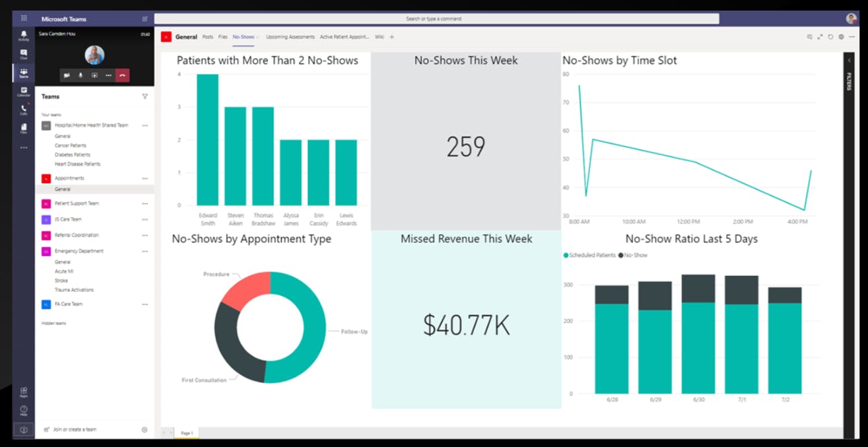Click the expand tab icon at top right

pyautogui.click(x=820, y=37)
